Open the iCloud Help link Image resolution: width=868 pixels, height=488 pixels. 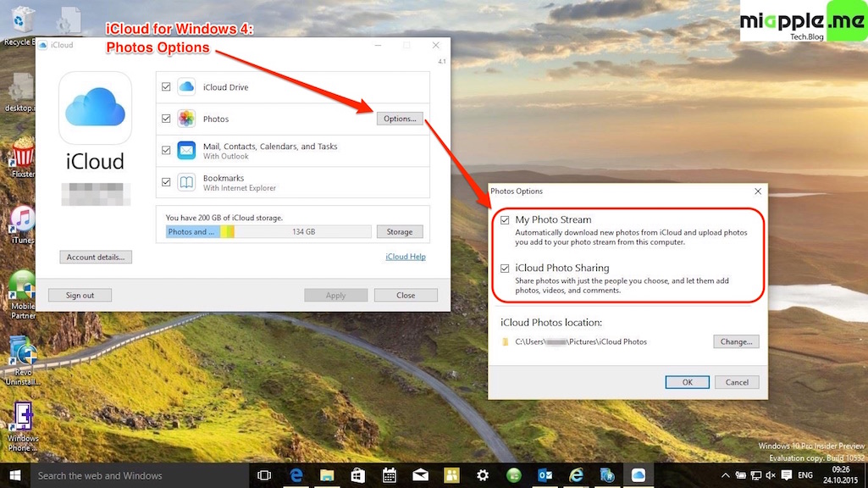click(406, 257)
